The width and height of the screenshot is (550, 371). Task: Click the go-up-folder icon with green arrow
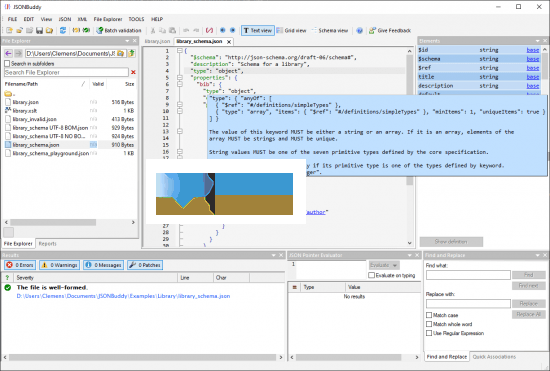(x=132, y=53)
